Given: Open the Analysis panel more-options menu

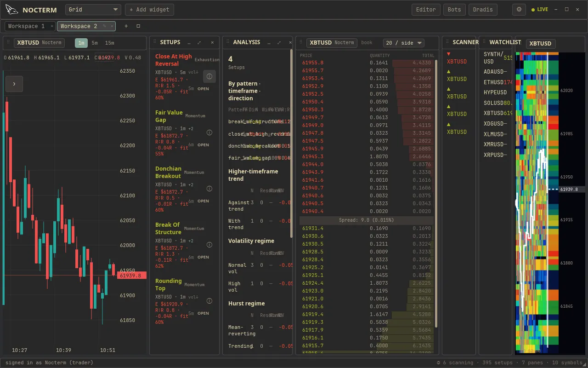Looking at the screenshot, I should 269,42.
